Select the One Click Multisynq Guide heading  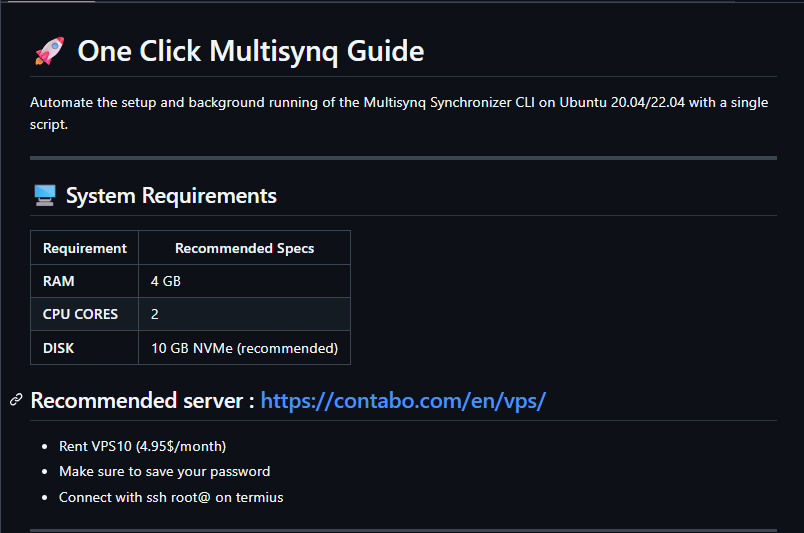pyautogui.click(x=251, y=51)
